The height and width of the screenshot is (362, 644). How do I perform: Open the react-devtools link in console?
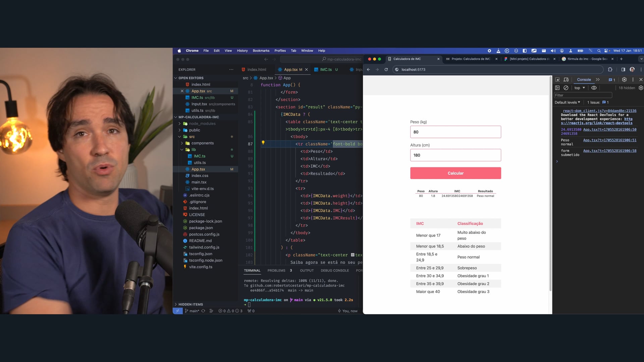(x=596, y=123)
